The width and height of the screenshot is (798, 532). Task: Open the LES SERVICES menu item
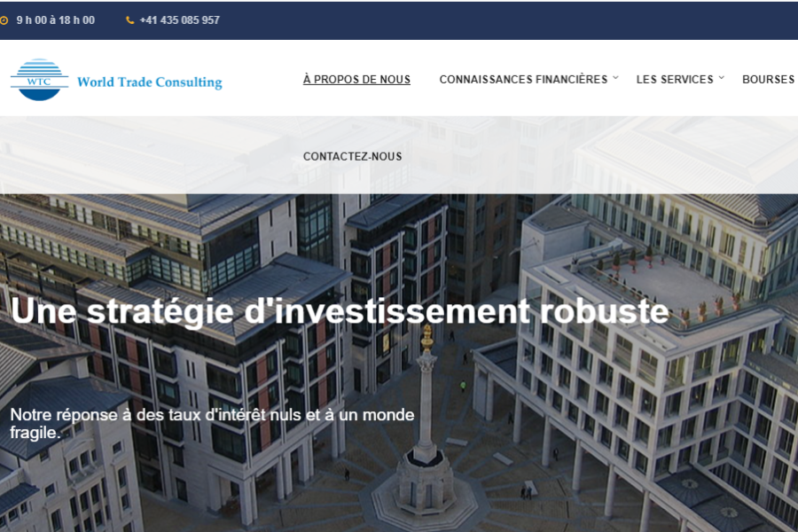[x=675, y=80]
